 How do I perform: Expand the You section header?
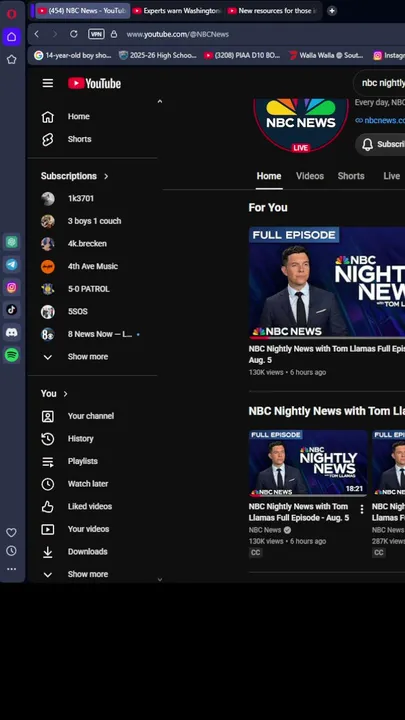tap(54, 394)
